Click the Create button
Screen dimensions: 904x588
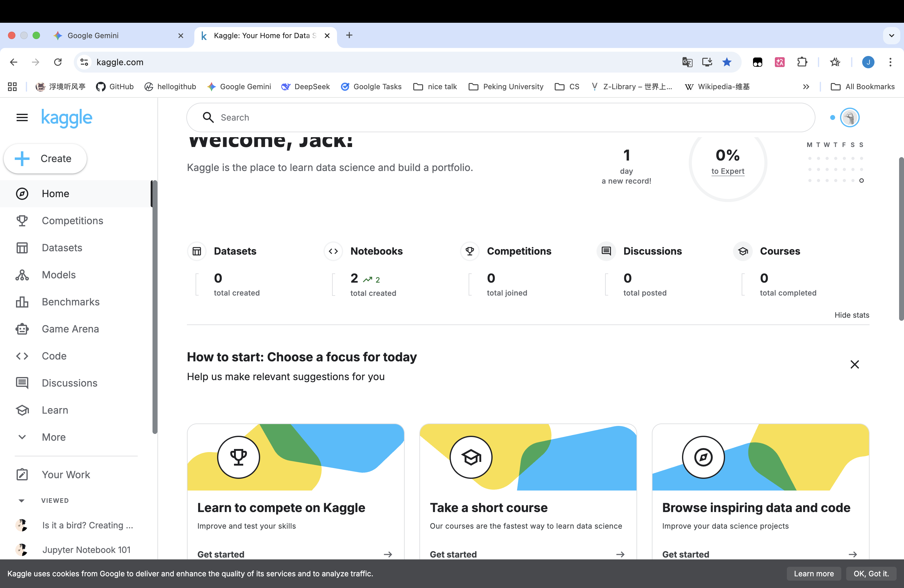pyautogui.click(x=45, y=158)
